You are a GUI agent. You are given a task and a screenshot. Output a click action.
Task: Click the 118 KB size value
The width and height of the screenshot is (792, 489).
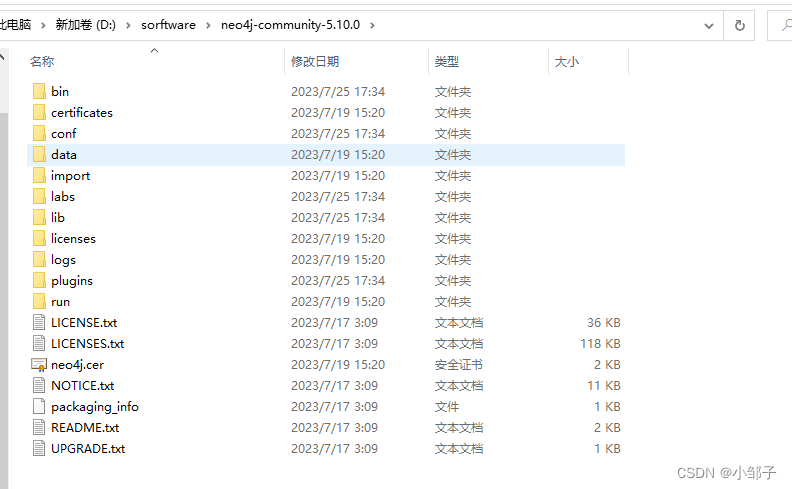click(x=600, y=344)
